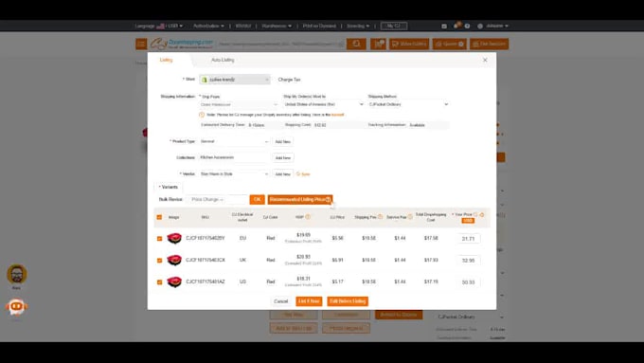The height and width of the screenshot is (363, 644).
Task: Click Recommended Listing Price button
Action: coord(300,199)
